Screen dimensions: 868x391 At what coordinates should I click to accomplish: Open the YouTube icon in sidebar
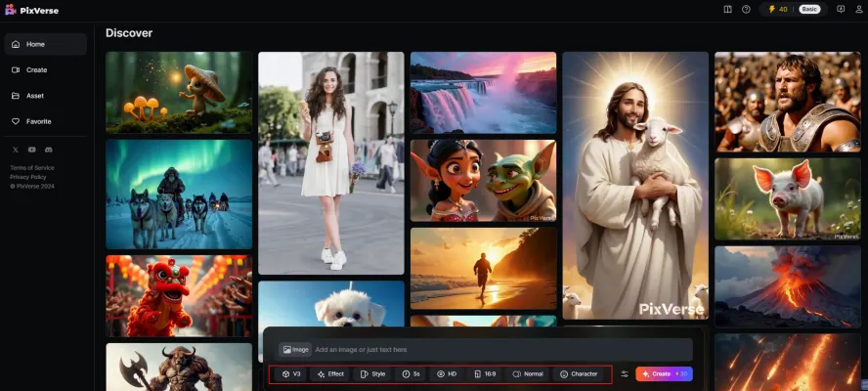tap(32, 150)
